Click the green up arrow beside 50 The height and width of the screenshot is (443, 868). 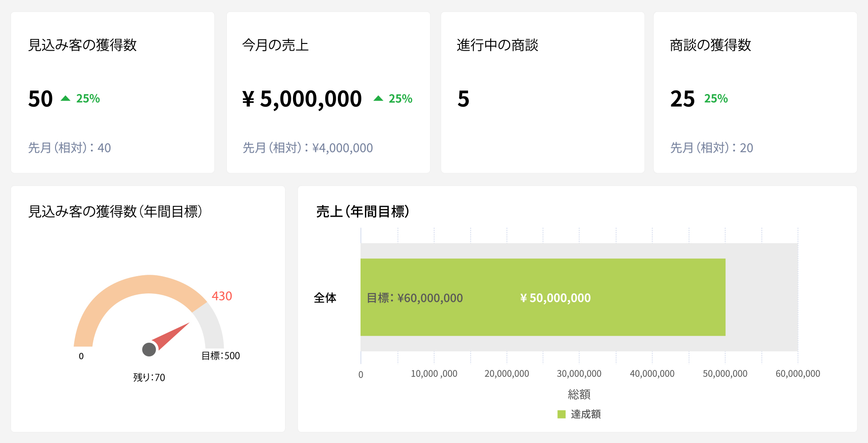tap(66, 99)
